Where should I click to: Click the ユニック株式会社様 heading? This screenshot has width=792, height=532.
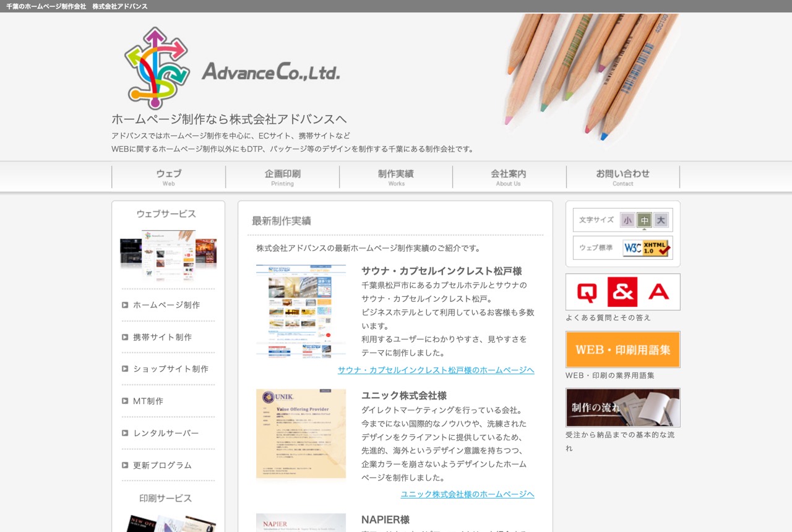coord(404,395)
